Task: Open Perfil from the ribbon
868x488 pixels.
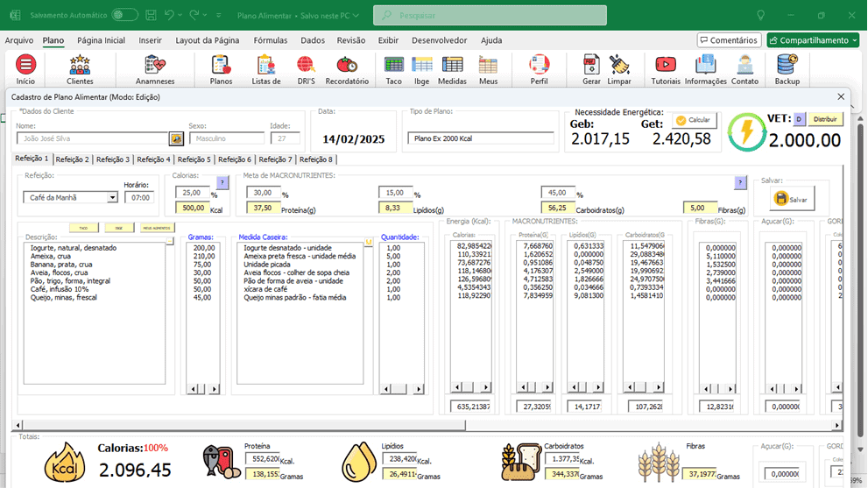Action: click(540, 70)
